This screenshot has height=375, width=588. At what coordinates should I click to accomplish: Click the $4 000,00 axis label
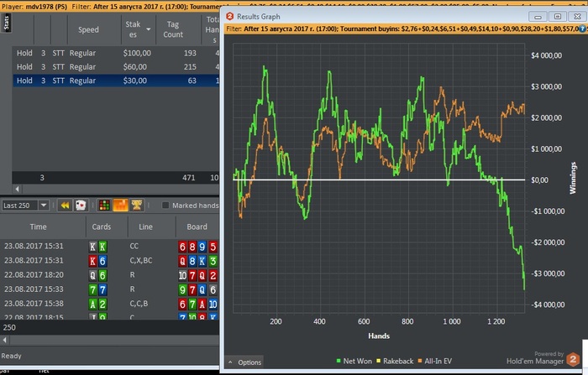(x=546, y=55)
